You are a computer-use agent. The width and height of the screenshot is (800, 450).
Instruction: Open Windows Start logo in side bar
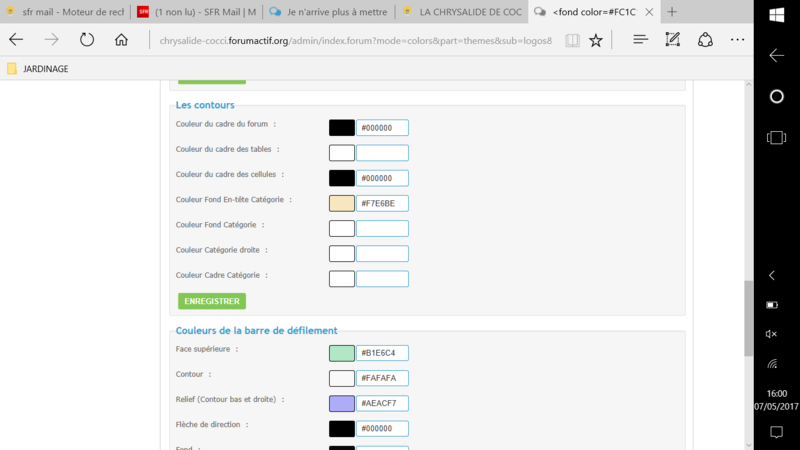(777, 15)
